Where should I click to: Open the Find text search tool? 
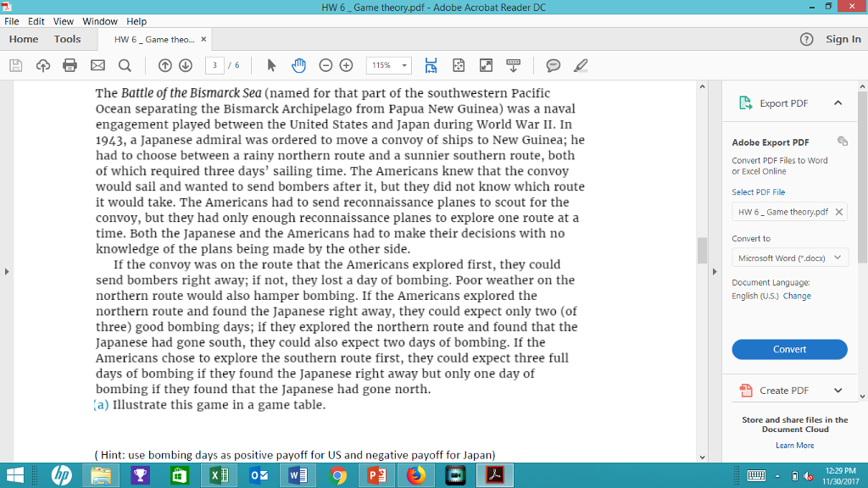pos(125,65)
